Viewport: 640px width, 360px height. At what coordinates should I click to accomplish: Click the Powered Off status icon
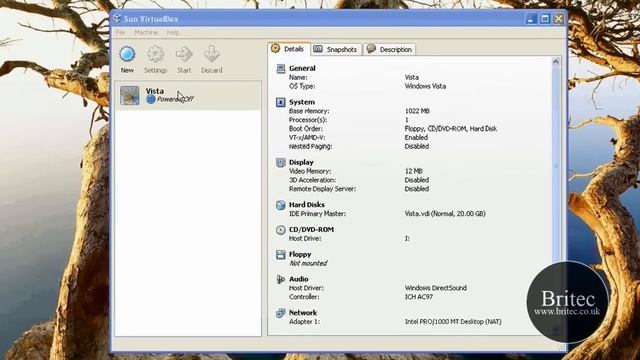coord(151,99)
